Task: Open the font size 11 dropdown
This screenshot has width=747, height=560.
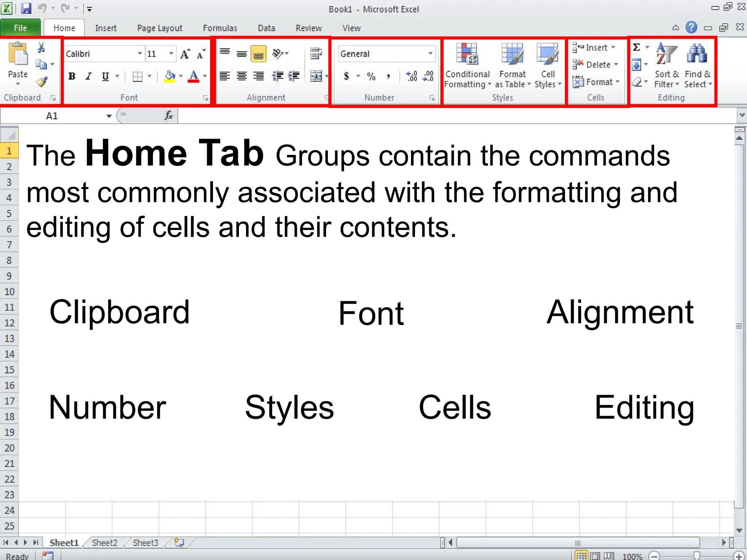Action: pyautogui.click(x=171, y=54)
